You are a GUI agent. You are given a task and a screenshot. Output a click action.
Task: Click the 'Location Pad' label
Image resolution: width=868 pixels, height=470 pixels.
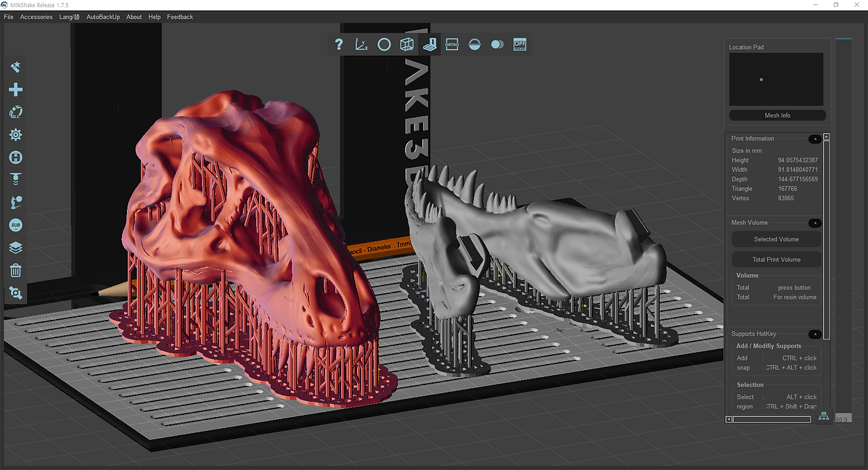click(746, 47)
